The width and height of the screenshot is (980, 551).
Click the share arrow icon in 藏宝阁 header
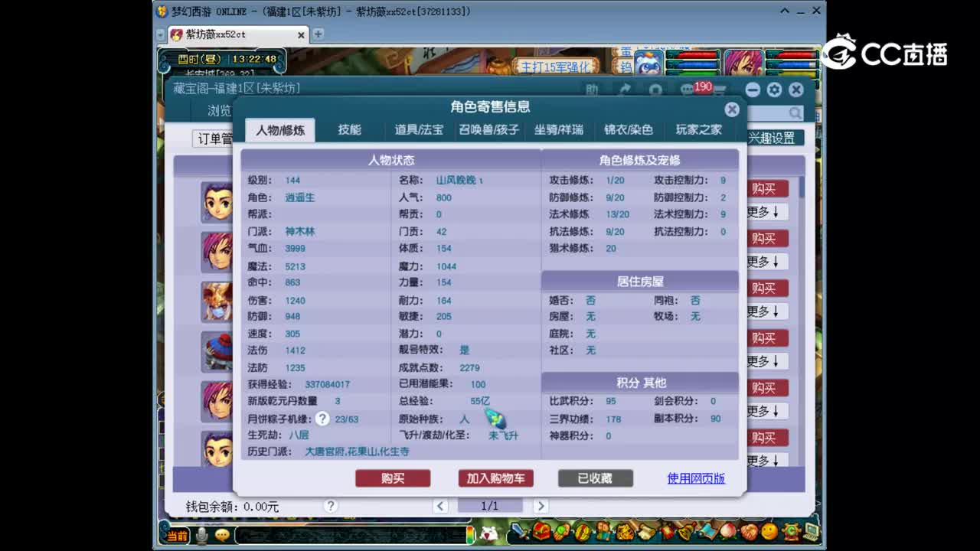(624, 90)
